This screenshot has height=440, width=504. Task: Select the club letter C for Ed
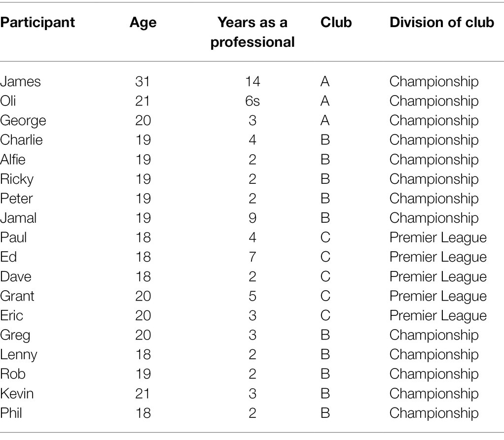click(x=325, y=257)
